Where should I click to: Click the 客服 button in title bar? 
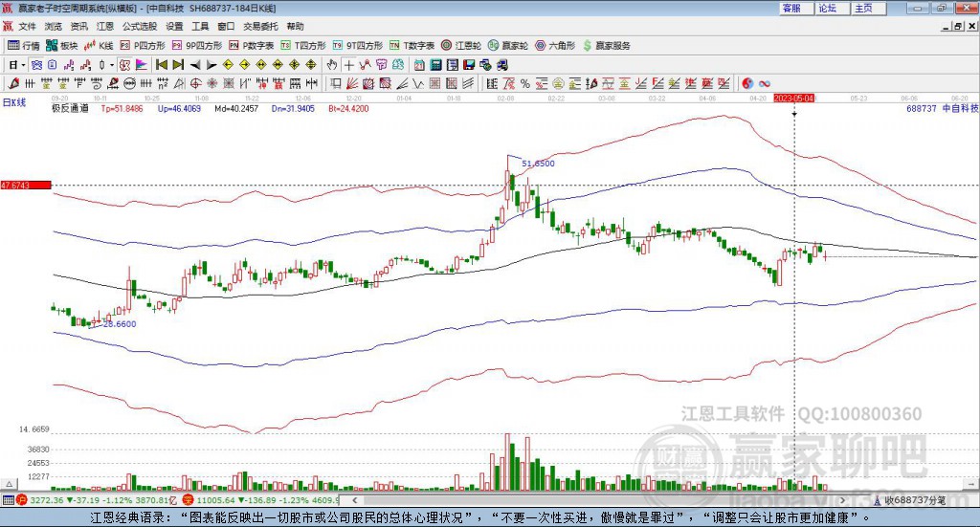pos(796,8)
